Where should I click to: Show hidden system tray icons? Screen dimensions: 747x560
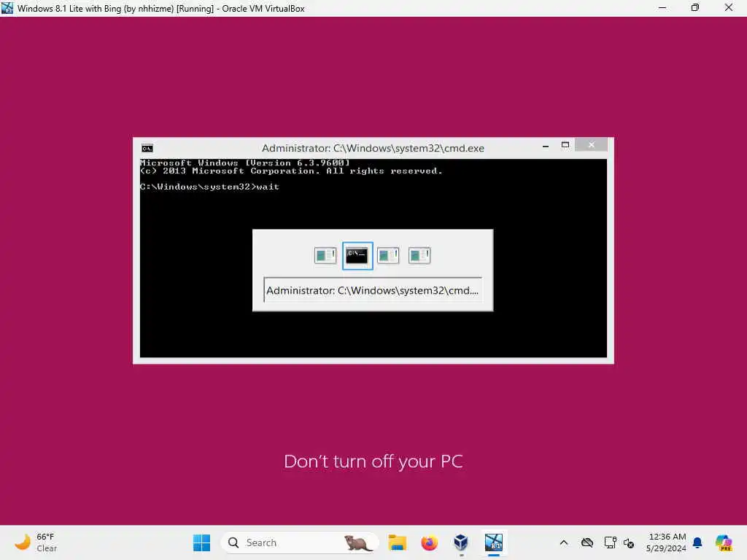click(564, 542)
